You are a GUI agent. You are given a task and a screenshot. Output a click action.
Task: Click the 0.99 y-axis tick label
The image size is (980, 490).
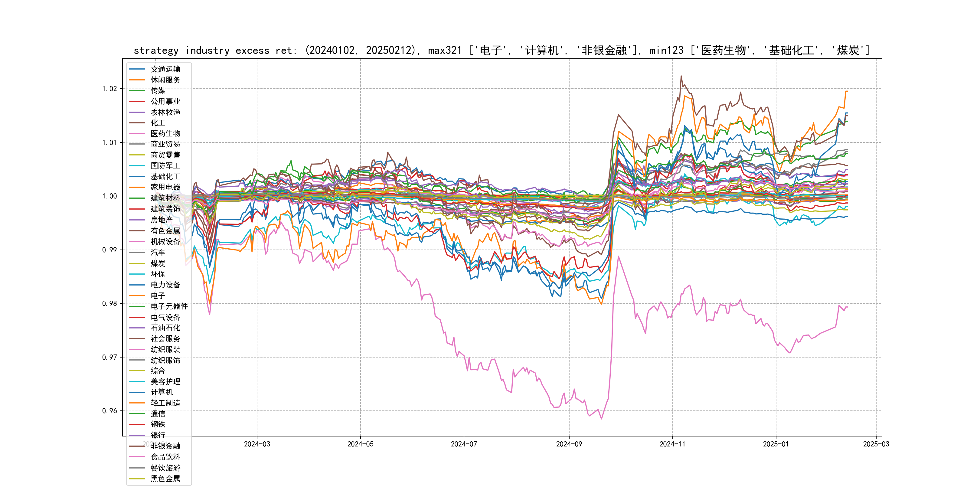(109, 250)
